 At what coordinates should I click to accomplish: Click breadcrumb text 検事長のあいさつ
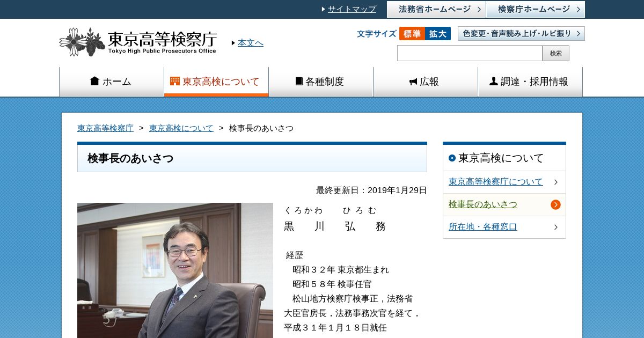261,128
